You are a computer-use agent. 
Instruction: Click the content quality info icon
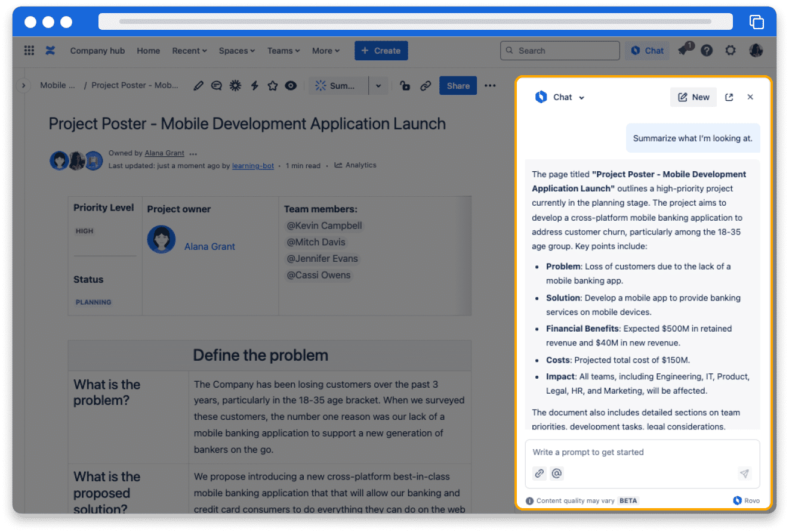tap(529, 501)
